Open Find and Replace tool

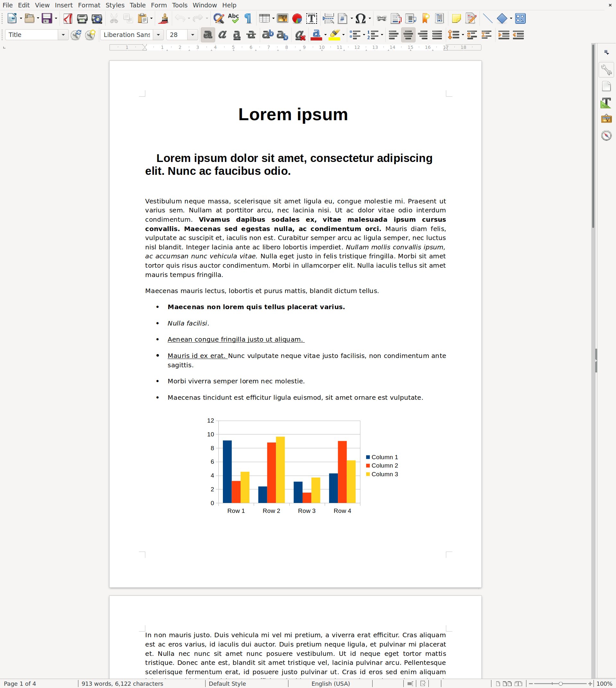(219, 19)
